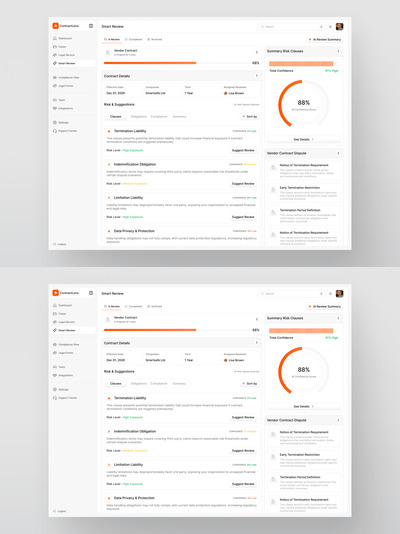Open the Vendor Contract Dispute more-options menu, bottom mockup

click(338, 420)
